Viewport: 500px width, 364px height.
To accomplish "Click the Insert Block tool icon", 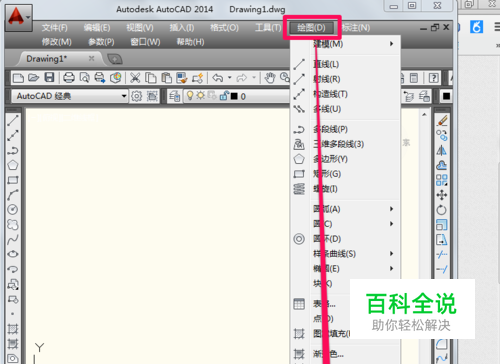I will tap(13, 284).
